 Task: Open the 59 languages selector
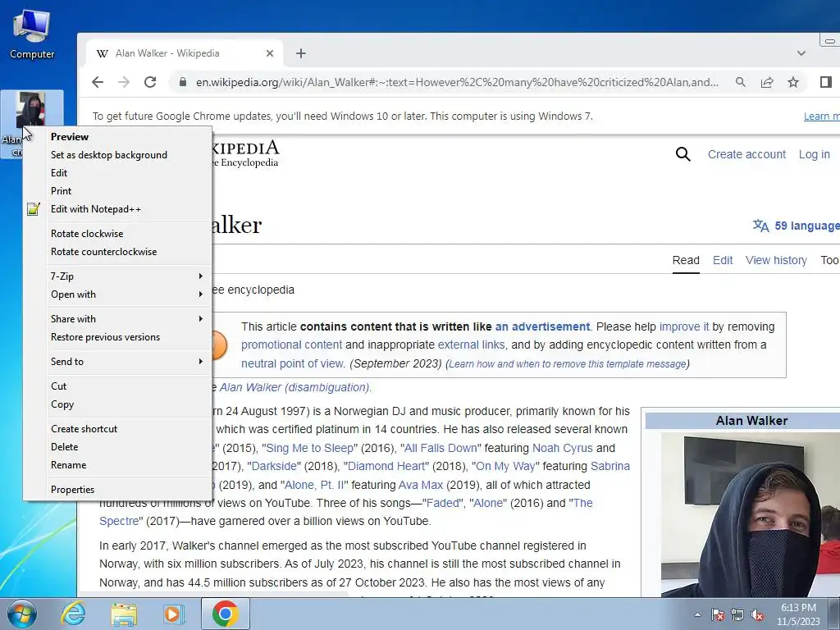point(796,226)
